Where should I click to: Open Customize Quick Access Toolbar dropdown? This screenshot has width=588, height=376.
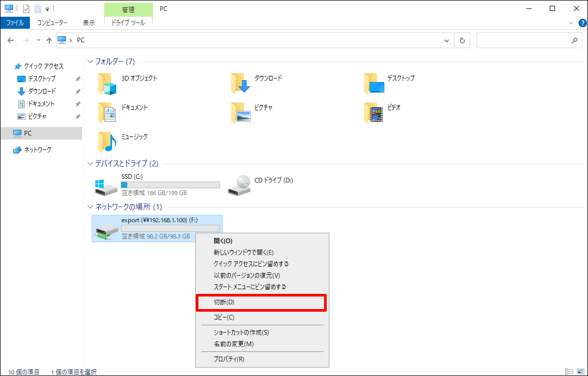(x=47, y=9)
